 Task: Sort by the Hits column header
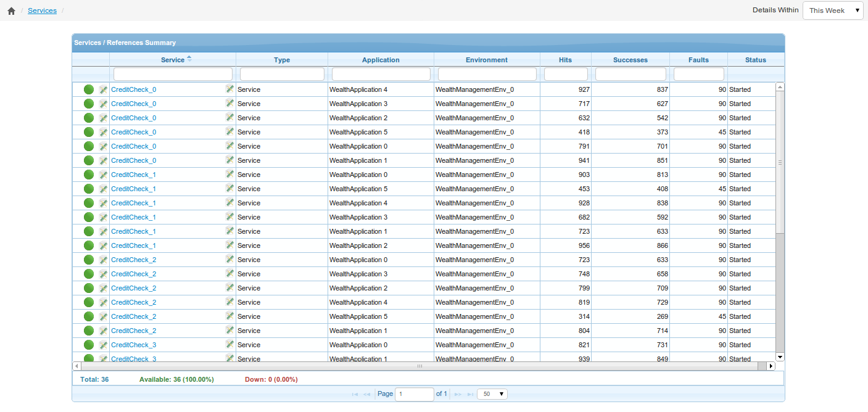click(x=565, y=60)
